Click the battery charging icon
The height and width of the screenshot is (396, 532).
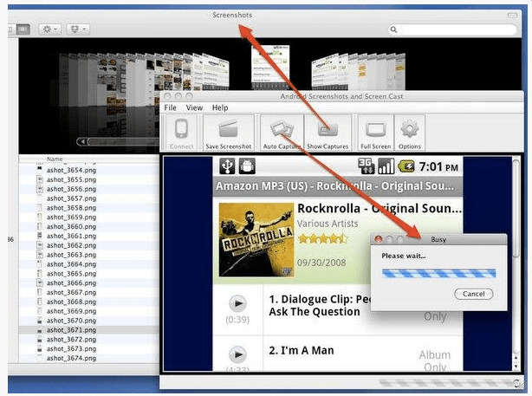[406, 166]
